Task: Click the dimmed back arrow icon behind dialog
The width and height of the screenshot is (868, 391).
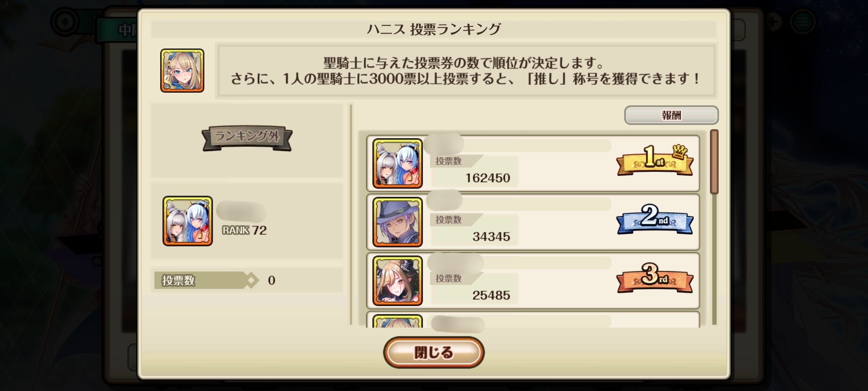Action: click(x=65, y=22)
